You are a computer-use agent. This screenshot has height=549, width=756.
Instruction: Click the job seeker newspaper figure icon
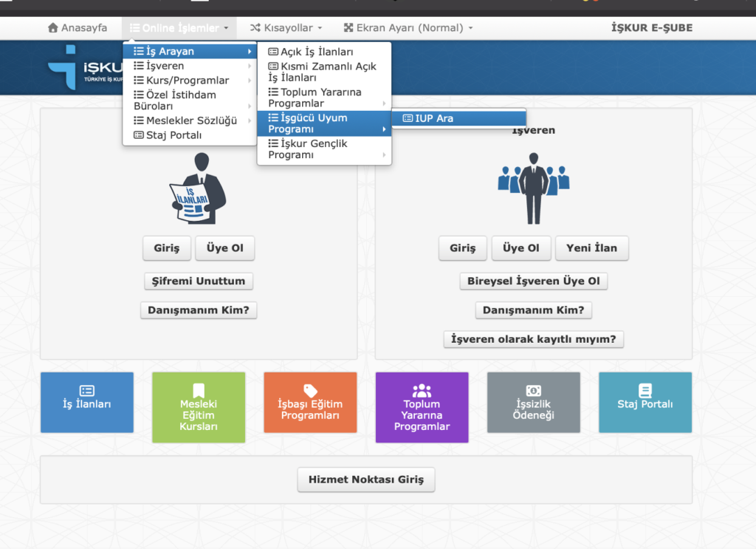click(x=197, y=189)
